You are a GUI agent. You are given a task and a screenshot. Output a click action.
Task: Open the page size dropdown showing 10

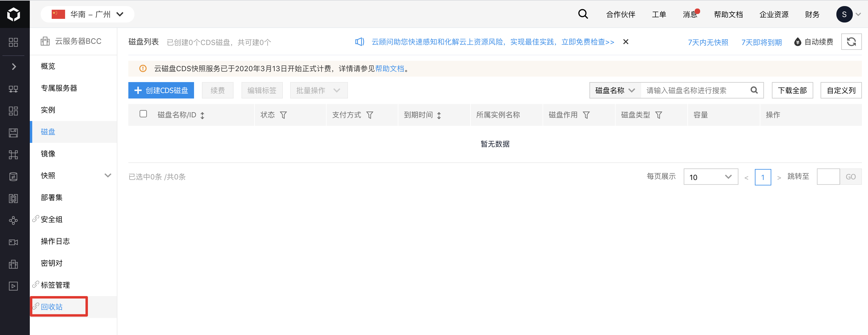[x=711, y=177]
